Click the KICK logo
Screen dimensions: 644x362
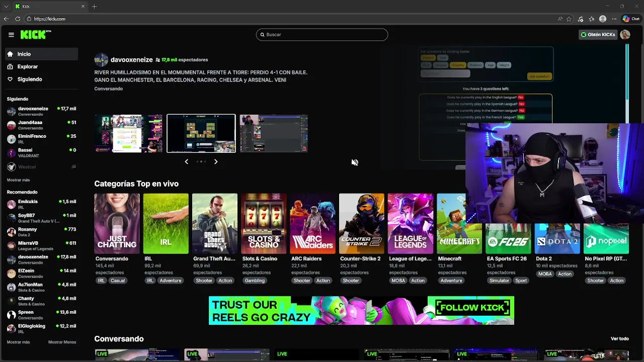pyautogui.click(x=36, y=34)
